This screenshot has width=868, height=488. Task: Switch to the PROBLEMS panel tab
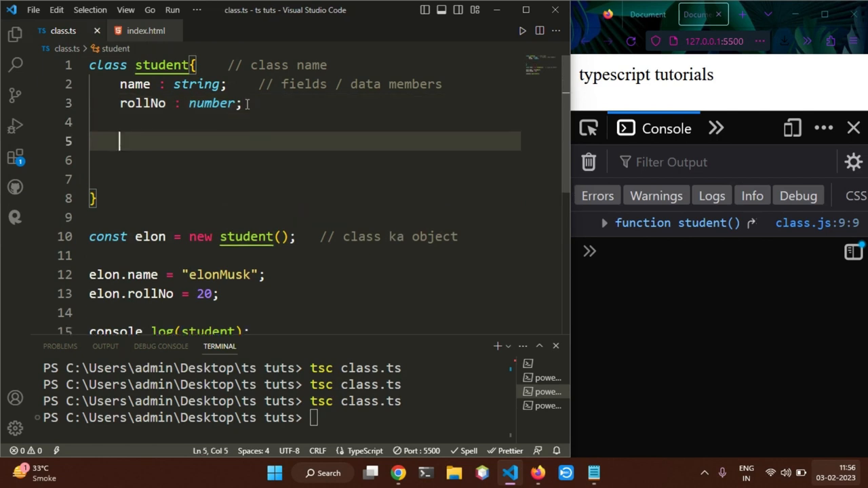coord(60,346)
